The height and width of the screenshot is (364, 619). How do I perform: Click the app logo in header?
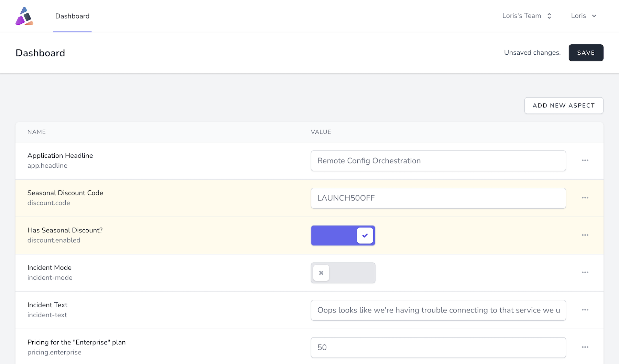point(24,16)
